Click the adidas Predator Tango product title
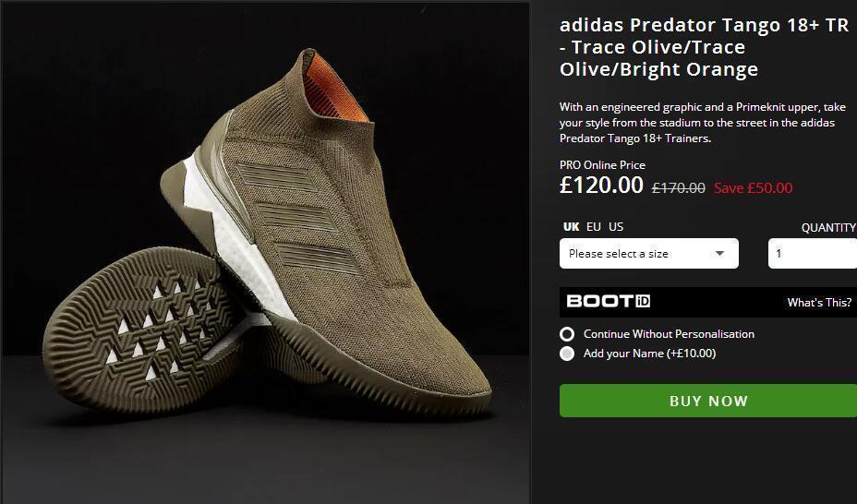Viewport: 857px width, 504px height. point(704,47)
